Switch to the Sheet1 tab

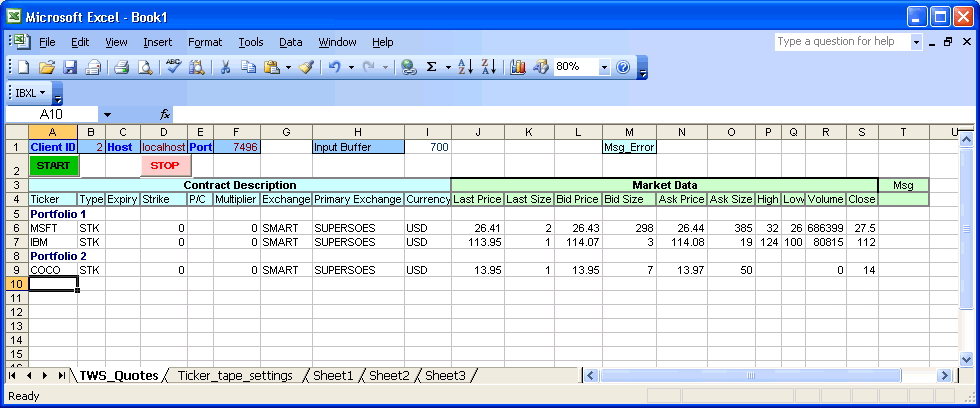(x=333, y=376)
